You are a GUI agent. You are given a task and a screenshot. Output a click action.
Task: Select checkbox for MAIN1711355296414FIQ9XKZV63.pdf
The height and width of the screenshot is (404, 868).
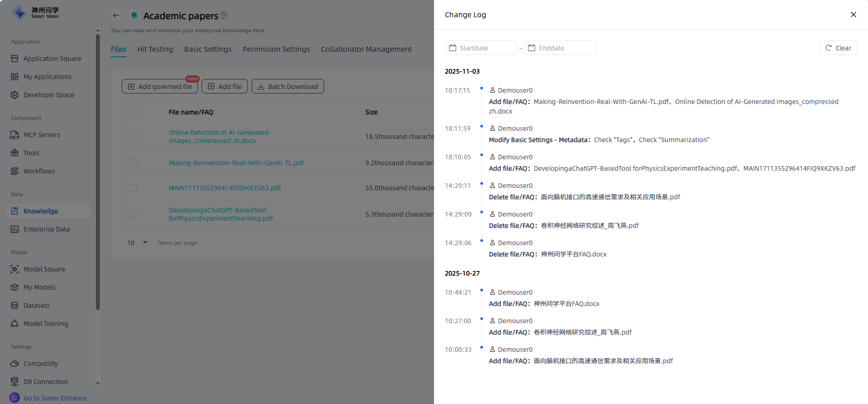pyautogui.click(x=133, y=188)
